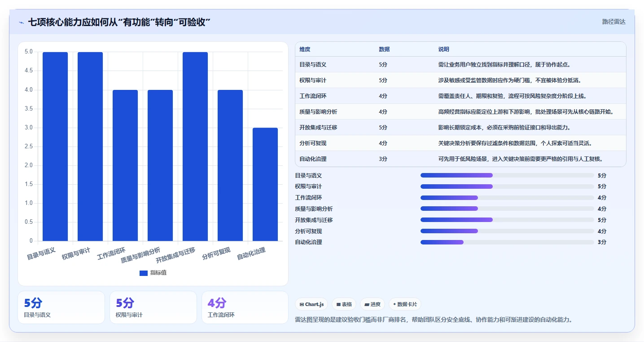The width and height of the screenshot is (644, 342).
Task: Click the 工作流闭环 progress bar
Action: pos(507,198)
